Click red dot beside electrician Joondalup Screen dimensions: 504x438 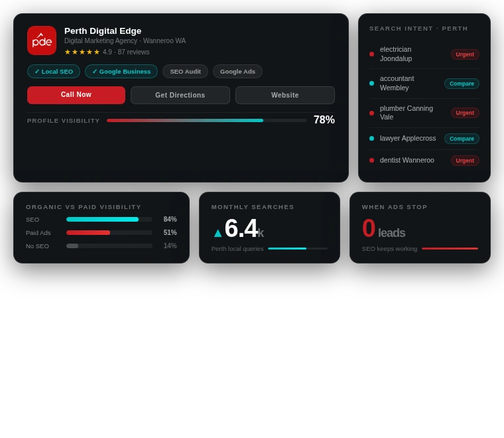(371, 54)
